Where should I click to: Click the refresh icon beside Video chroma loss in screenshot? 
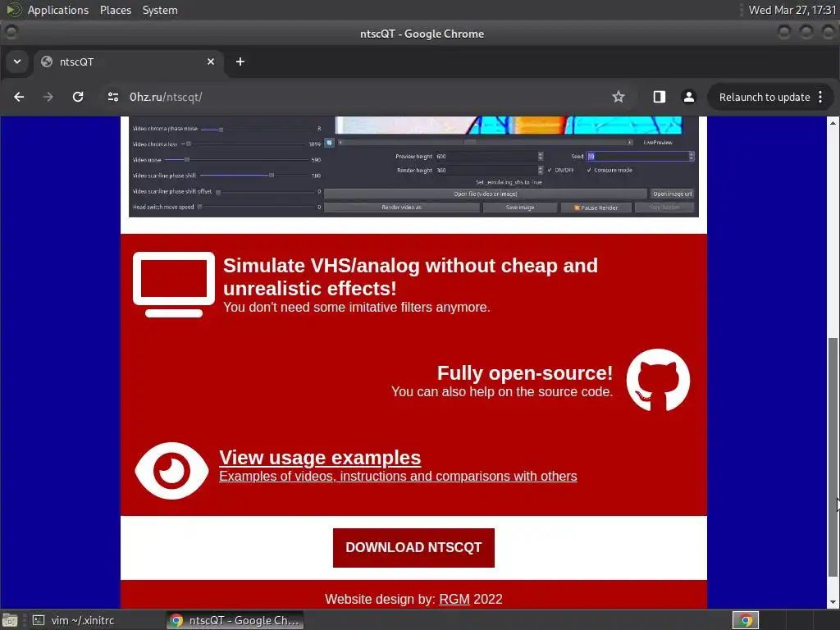[329, 143]
